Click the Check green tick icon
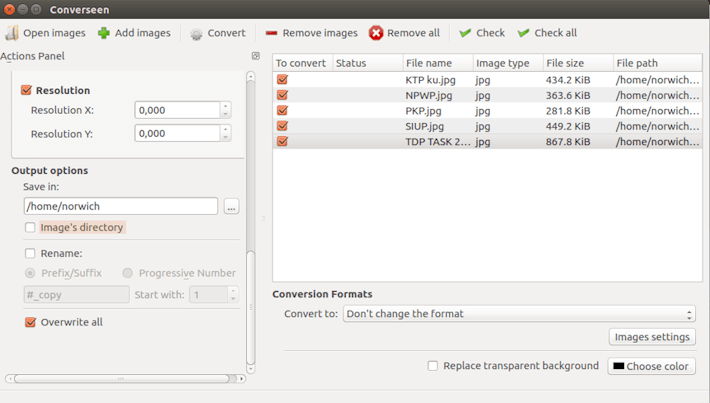Screen dimensions: 710x403 [465, 33]
